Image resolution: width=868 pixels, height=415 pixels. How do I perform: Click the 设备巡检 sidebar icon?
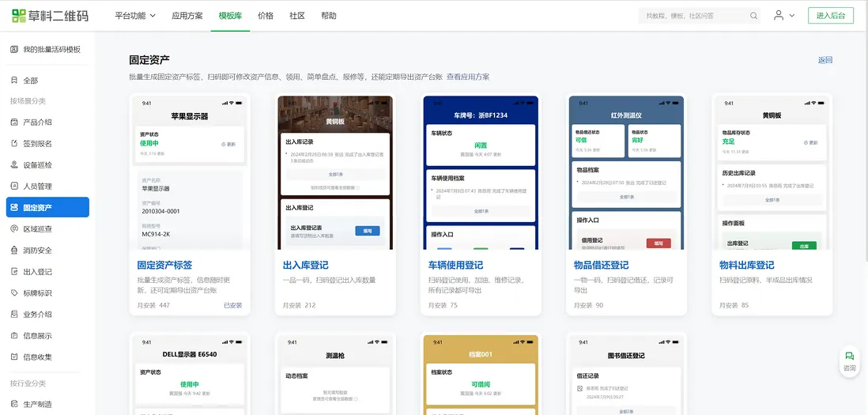tap(14, 165)
